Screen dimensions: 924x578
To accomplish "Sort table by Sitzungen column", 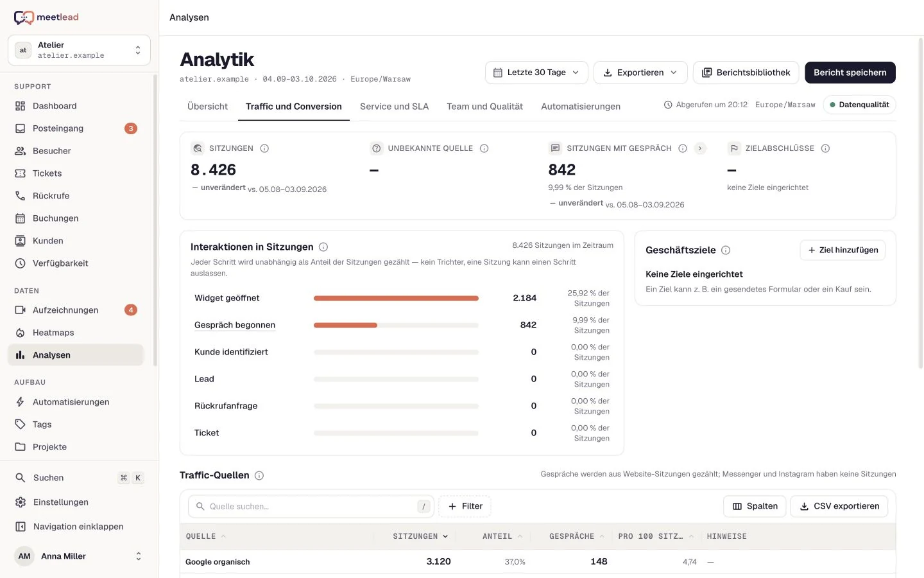I will (420, 536).
